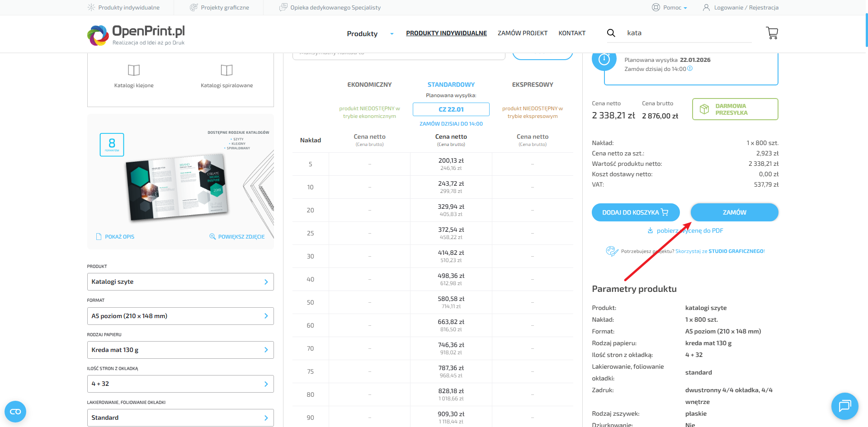Expand the Produkt dropdown Katalogi szyte
The width and height of the screenshot is (868, 427).
(180, 282)
